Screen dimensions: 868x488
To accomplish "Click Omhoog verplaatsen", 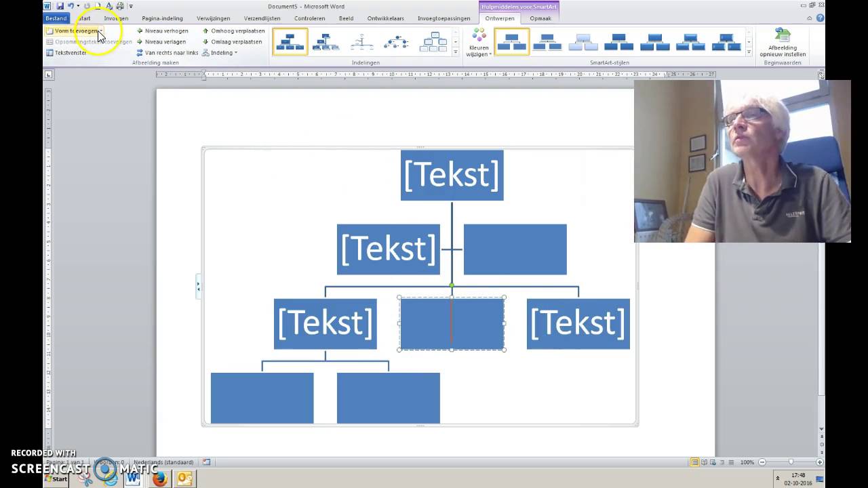I will click(233, 30).
